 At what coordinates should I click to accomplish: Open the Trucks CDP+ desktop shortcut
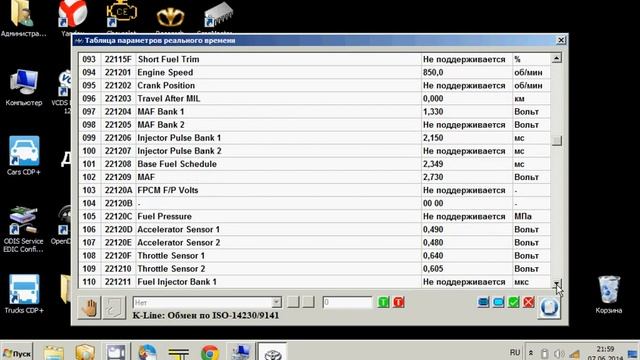(x=24, y=294)
